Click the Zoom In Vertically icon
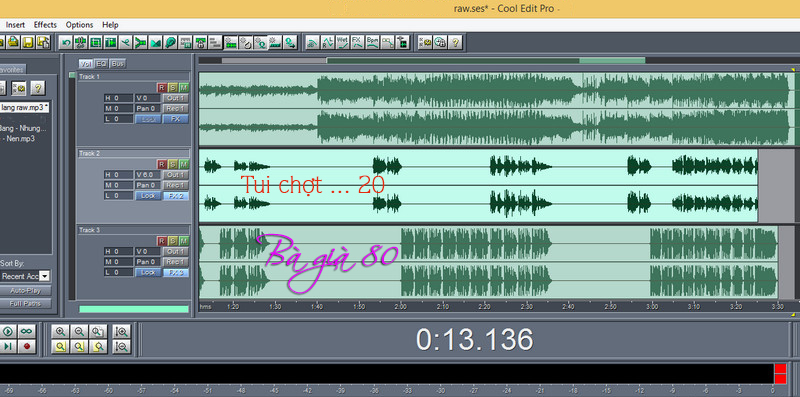The image size is (800, 397). pos(121,332)
